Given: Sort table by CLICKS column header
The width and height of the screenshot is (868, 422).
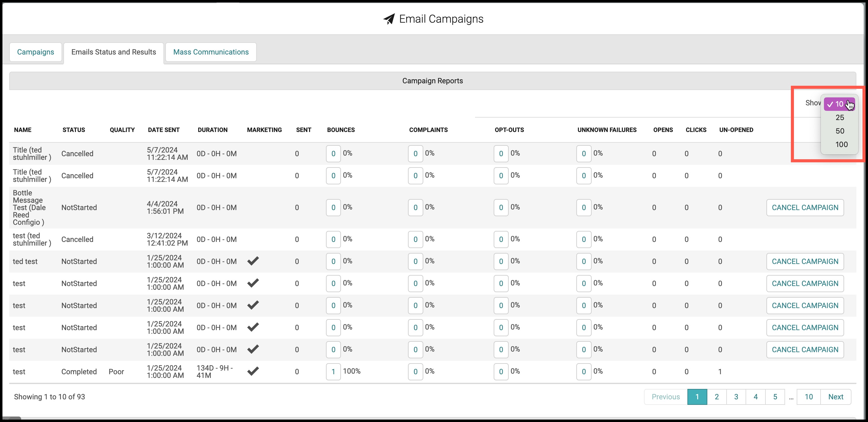Looking at the screenshot, I should [696, 130].
